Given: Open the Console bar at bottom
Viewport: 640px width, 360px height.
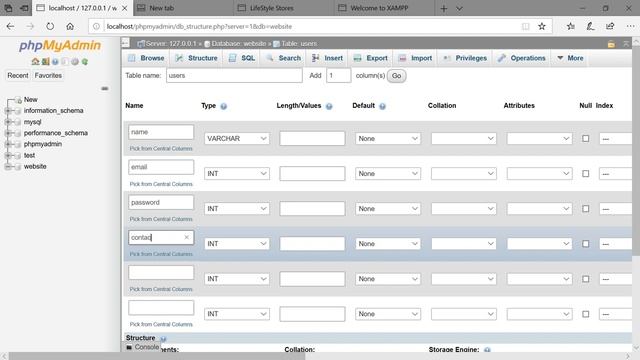Looking at the screenshot, I should coord(142,347).
